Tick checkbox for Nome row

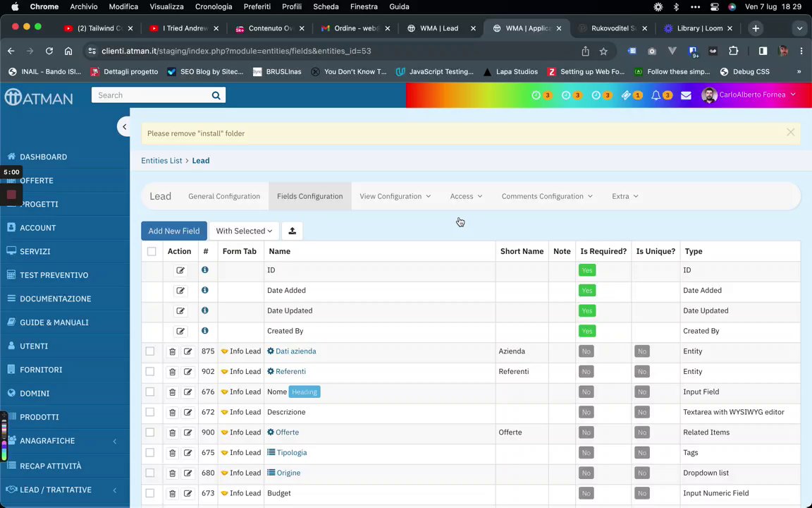coord(149,392)
